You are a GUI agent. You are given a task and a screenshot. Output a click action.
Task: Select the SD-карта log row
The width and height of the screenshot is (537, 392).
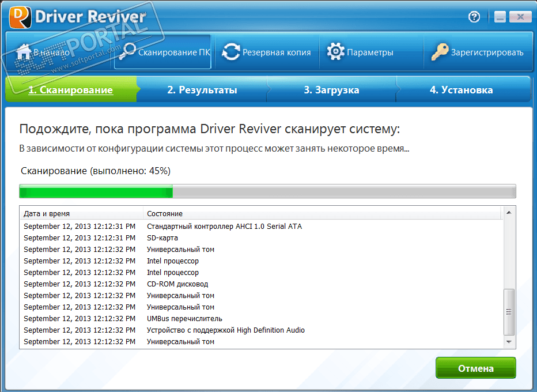pos(262,238)
